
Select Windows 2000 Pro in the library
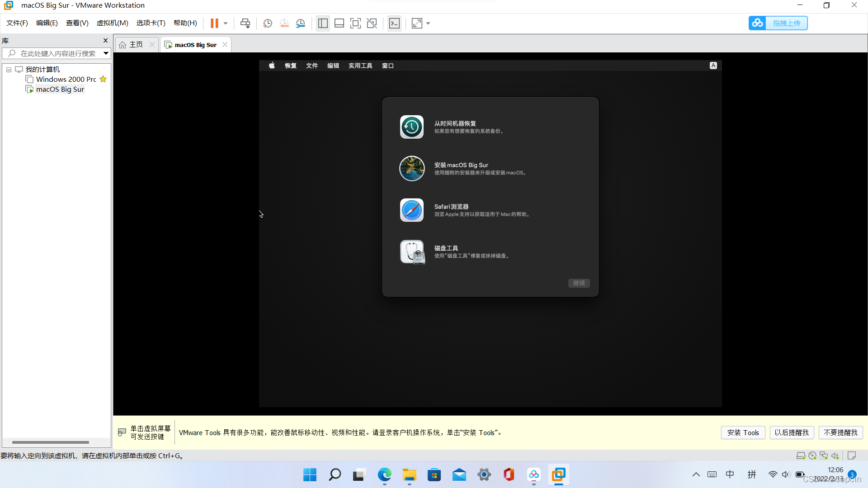click(66, 80)
